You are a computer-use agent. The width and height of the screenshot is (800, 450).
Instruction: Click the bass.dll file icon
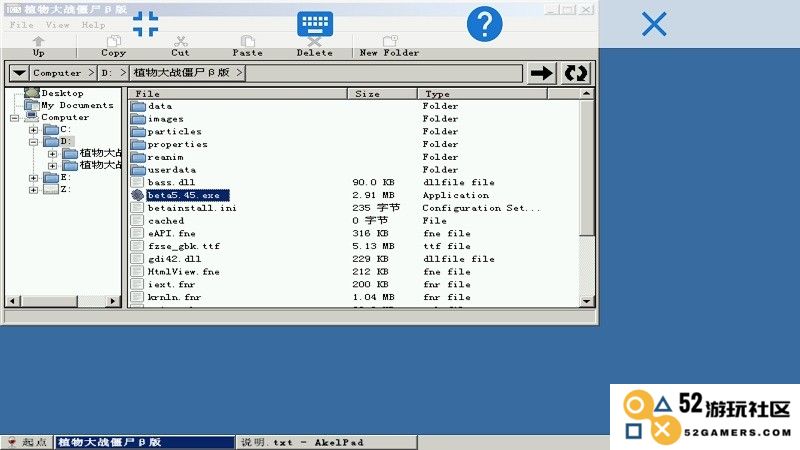click(137, 182)
